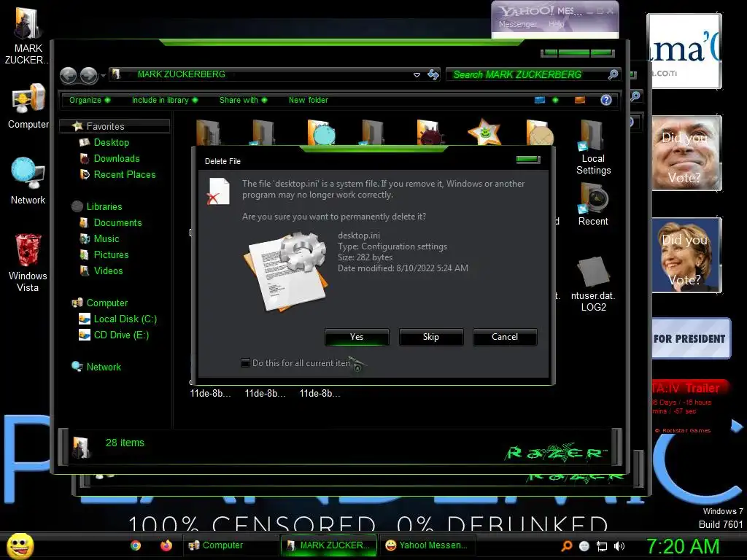Open the Include in library dropdown

coord(164,100)
